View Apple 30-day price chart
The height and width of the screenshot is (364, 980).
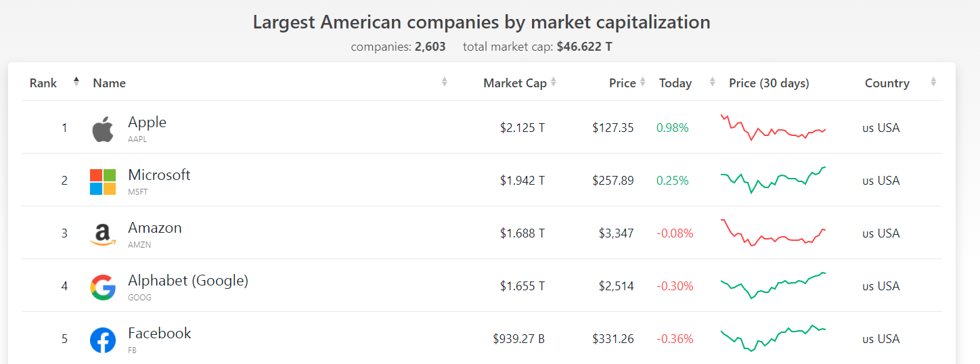(773, 127)
